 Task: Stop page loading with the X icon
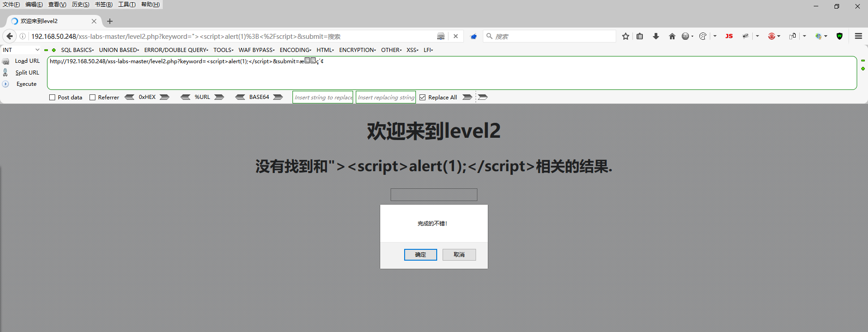[x=456, y=36]
